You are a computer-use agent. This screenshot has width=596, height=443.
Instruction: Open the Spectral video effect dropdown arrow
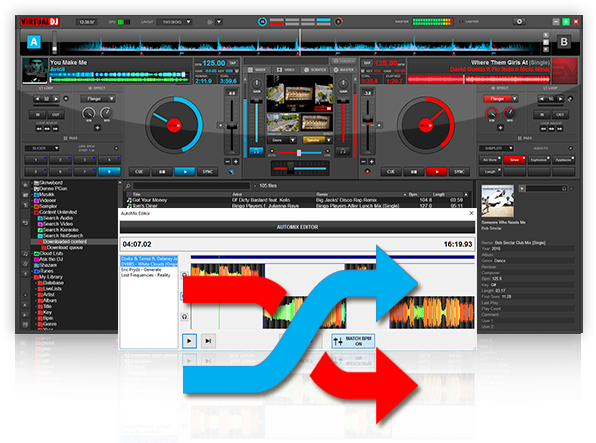[x=329, y=140]
